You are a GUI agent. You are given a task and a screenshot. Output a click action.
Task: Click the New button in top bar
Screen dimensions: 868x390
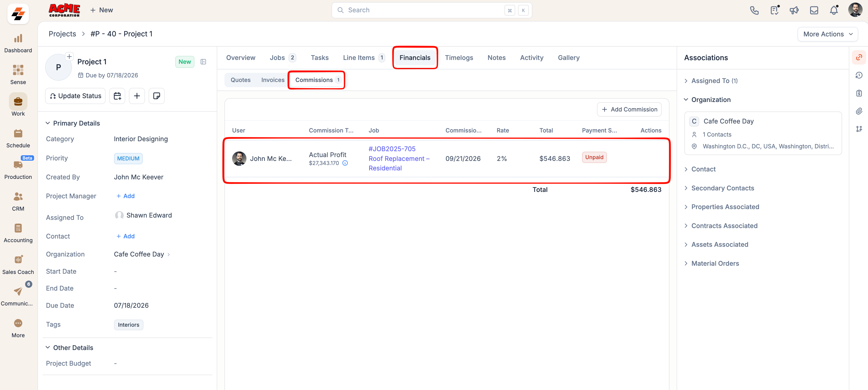point(101,10)
